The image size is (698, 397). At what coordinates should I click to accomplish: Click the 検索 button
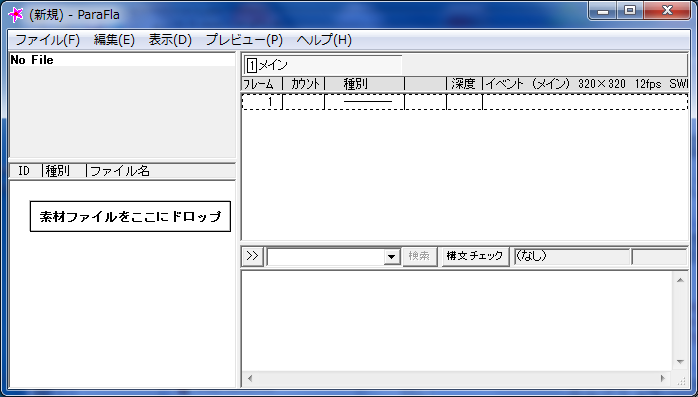point(419,256)
